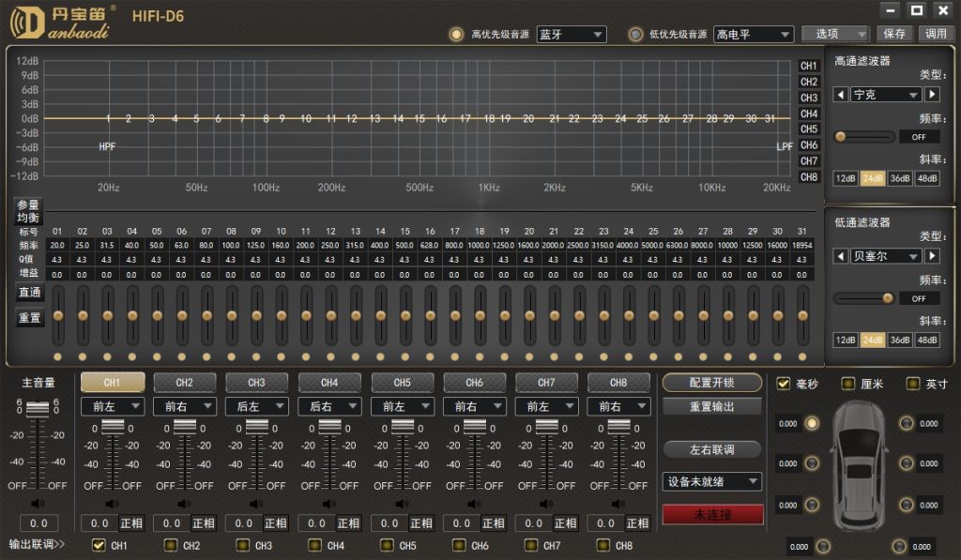Mute the CH3 channel speaker icon
Screen dimensions: 961x560
[x=256, y=504]
